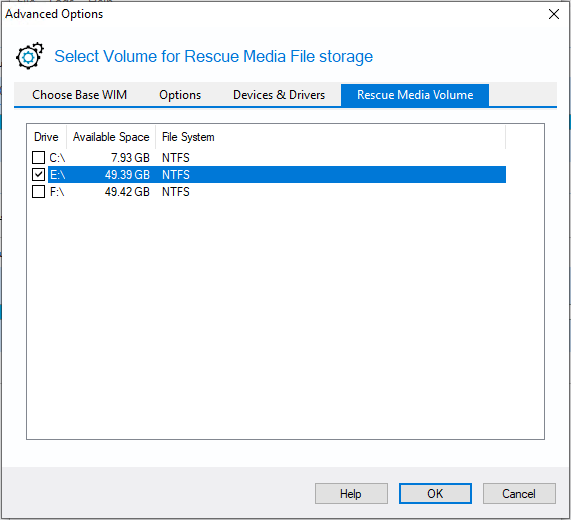Open the Choose Base WIM tab
The image size is (571, 520).
(79, 95)
